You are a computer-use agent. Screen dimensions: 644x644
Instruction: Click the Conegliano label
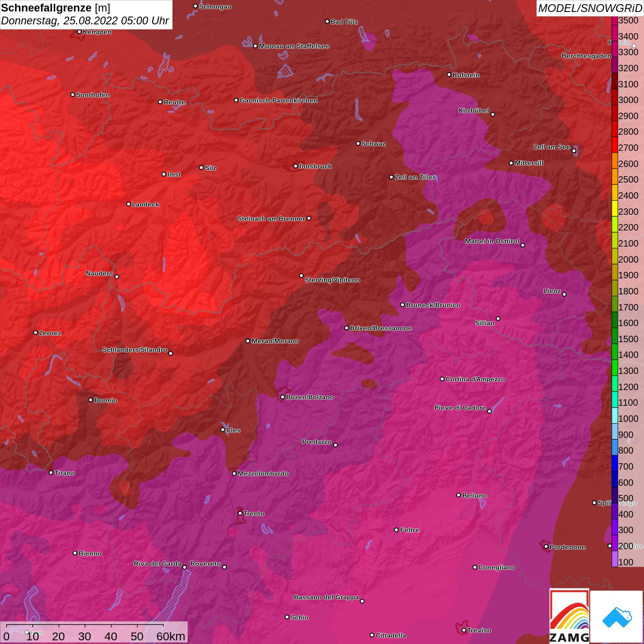coord(497,567)
